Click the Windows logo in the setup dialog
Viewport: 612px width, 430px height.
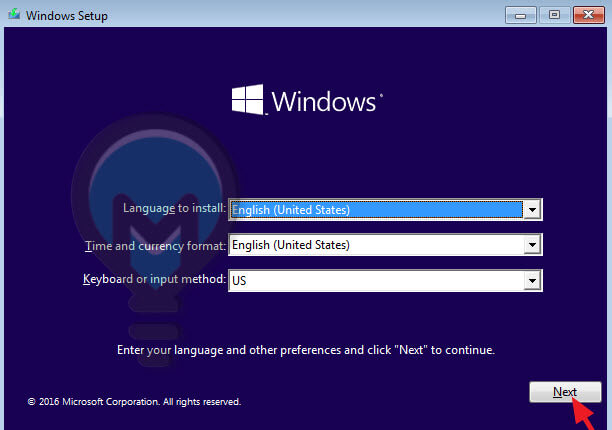coord(307,100)
